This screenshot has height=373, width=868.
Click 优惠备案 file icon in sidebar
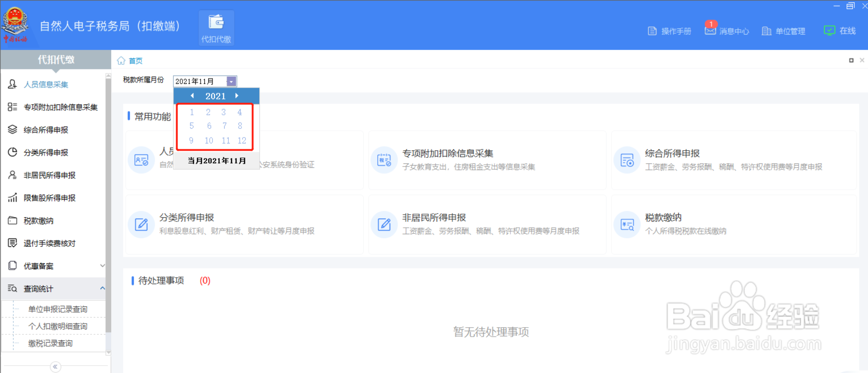[13, 265]
